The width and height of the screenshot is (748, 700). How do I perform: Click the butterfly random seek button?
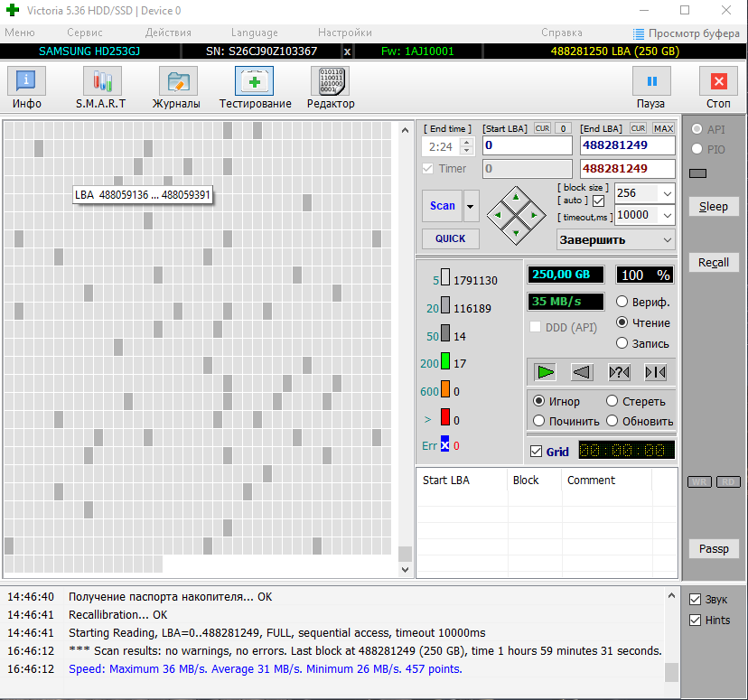click(x=619, y=372)
